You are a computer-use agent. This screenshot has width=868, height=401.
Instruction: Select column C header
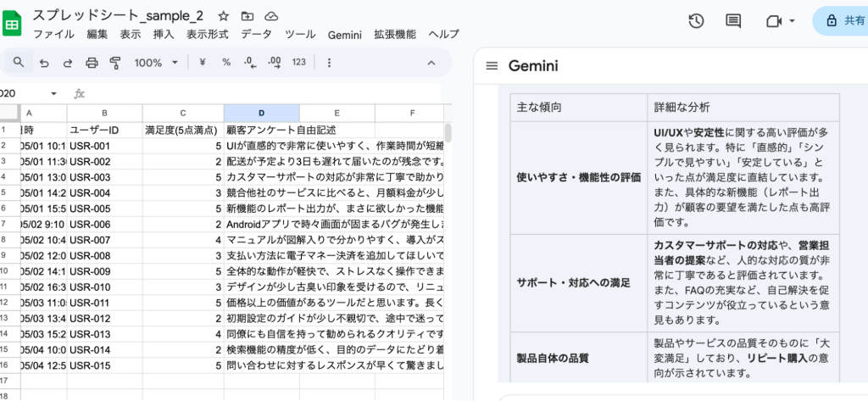coord(183,113)
